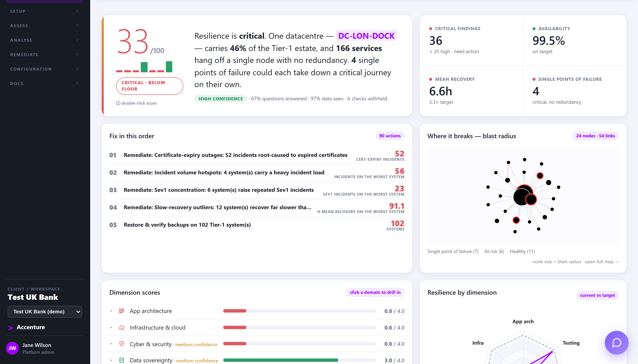Image resolution: width=638 pixels, height=364 pixels.
Task: Click the Cyber & security score bar
Action: (x=299, y=344)
